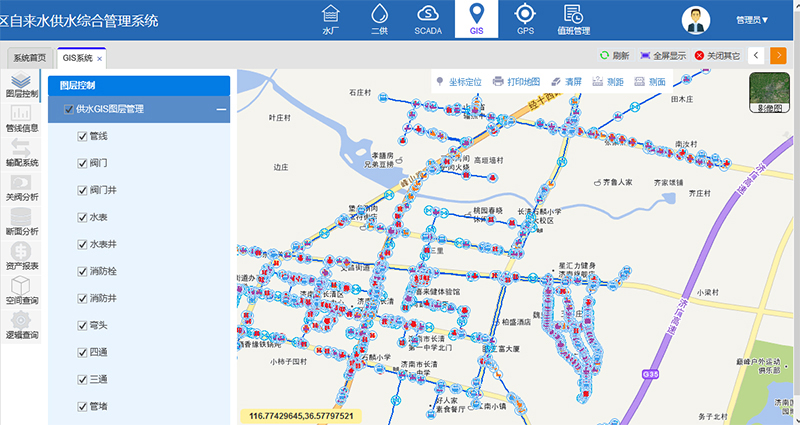Collapse the 供水GIS图层管理 layer group
800x425 pixels.
[x=221, y=109]
